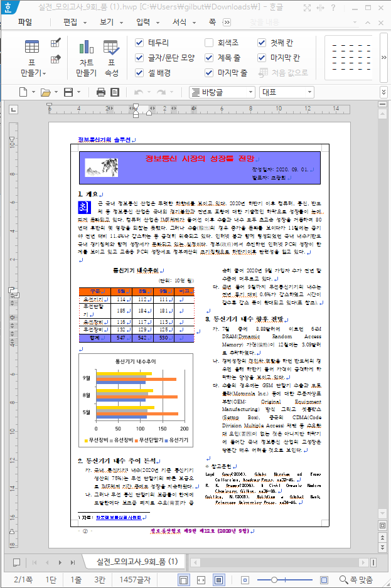Open the 파일 menu
391x588 pixels.
[25, 22]
